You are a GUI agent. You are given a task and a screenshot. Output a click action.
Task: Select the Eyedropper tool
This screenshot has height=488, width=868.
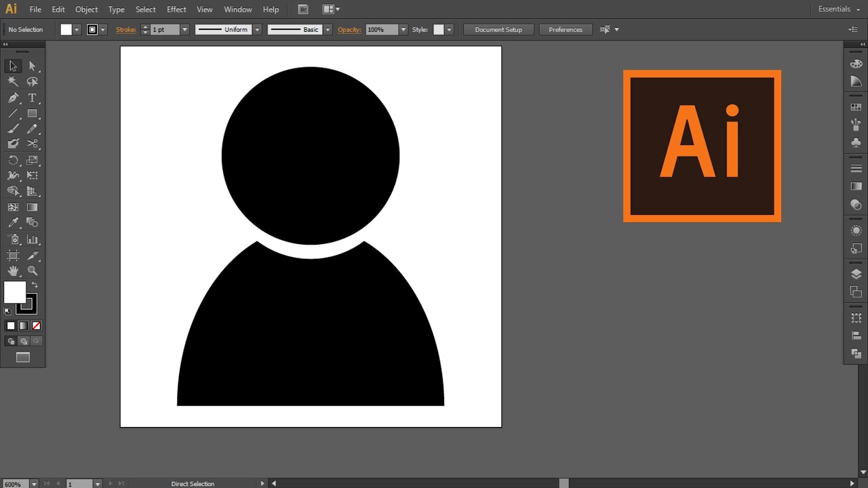pyautogui.click(x=13, y=223)
